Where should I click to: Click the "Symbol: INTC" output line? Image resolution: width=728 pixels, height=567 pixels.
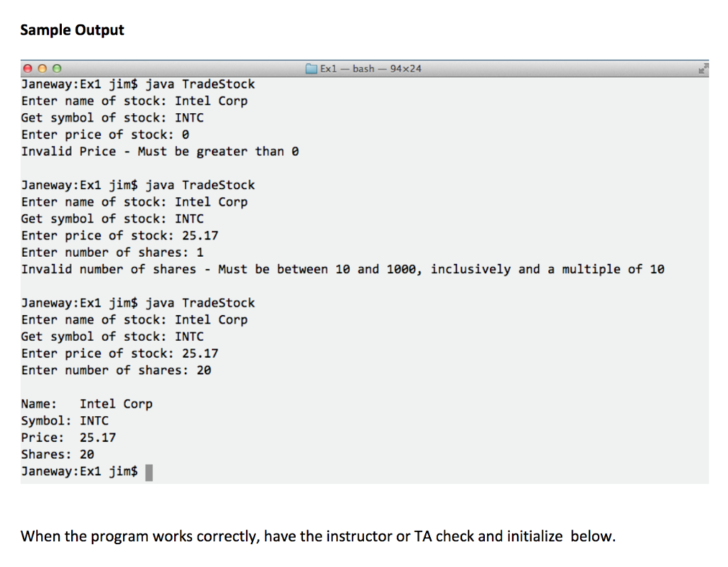[65, 421]
